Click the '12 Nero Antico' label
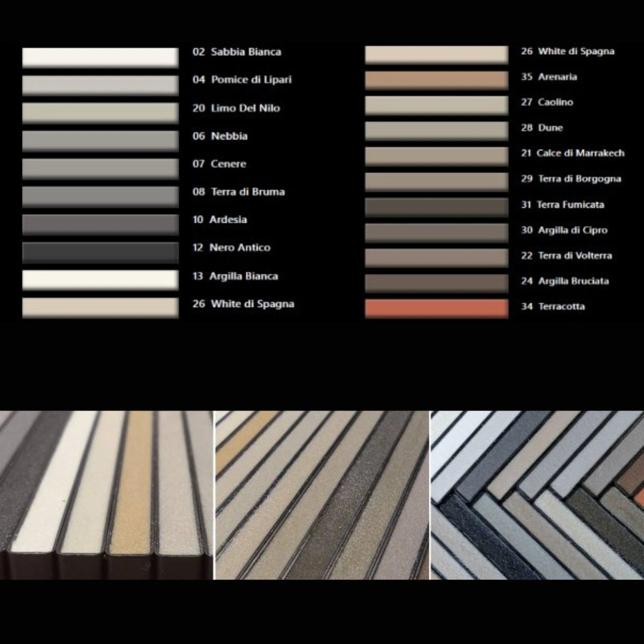The image size is (644, 644). 231,248
